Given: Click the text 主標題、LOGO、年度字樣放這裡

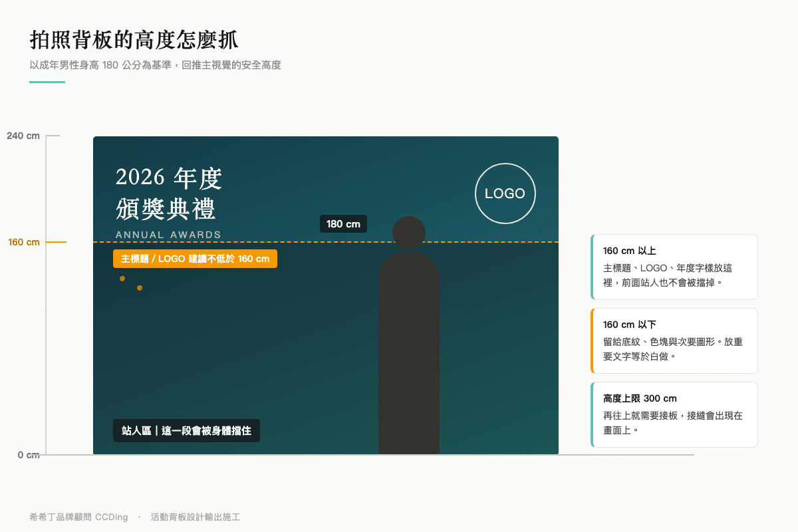Looking at the screenshot, I should [668, 275].
